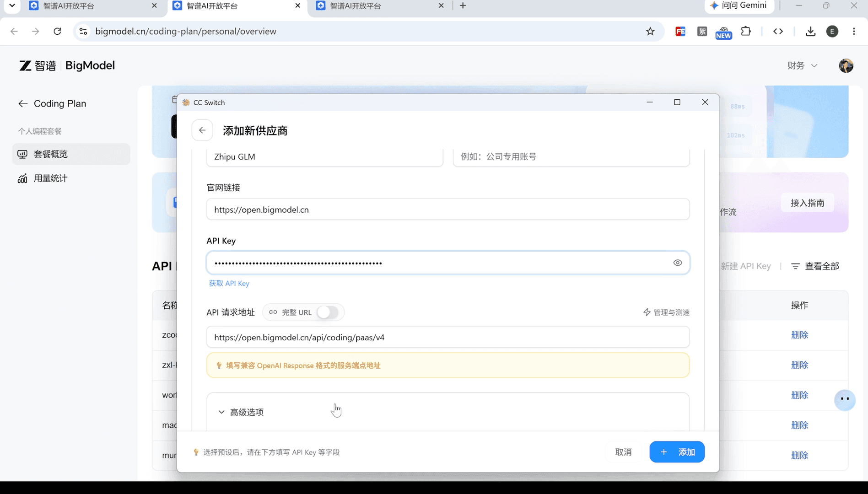Click the NEW badge extension icon
This screenshot has height=494, width=868.
723,32
